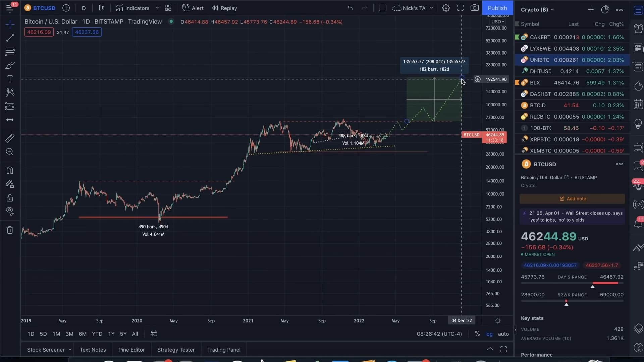Select the UNIBTC watchlist row

pos(572,60)
